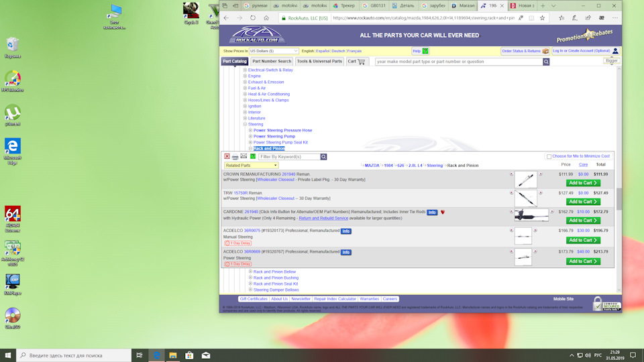Tick Choose for Me to Minimize Cost

[x=549, y=156]
